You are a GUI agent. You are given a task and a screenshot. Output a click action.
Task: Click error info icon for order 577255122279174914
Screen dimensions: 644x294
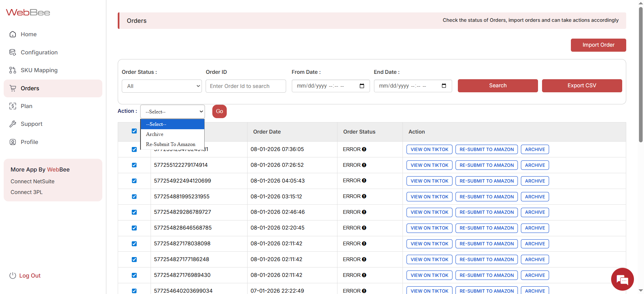(x=364, y=165)
